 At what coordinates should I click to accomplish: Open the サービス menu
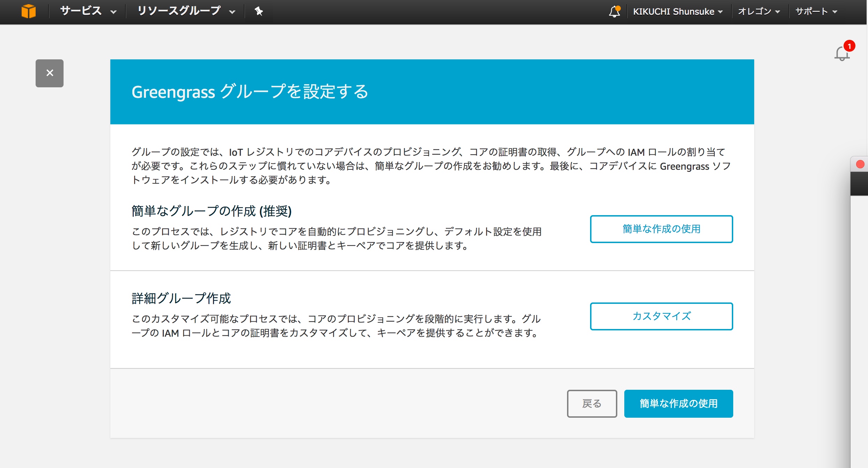88,11
